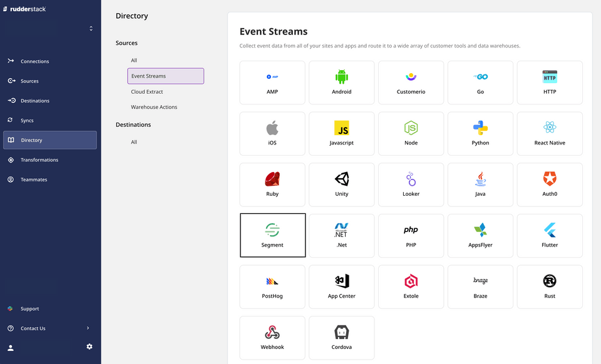The image size is (601, 364).
Task: Switch to Cloud Extract sources
Action: 147,92
